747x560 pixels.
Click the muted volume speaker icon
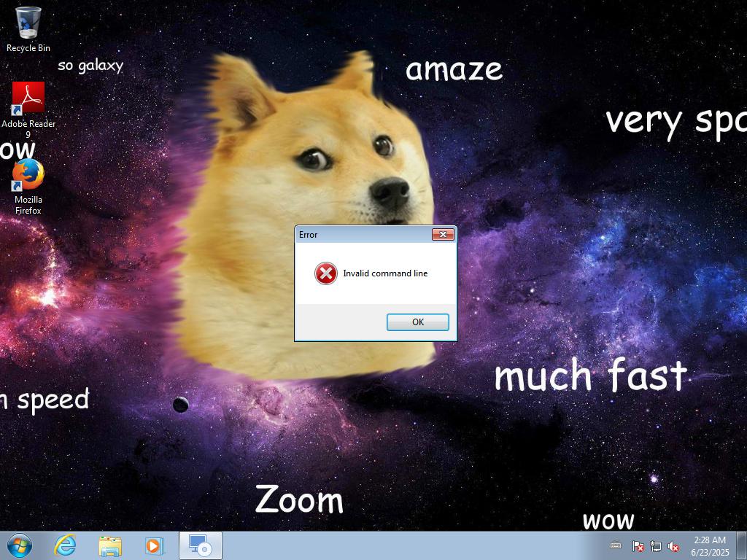coord(673,546)
